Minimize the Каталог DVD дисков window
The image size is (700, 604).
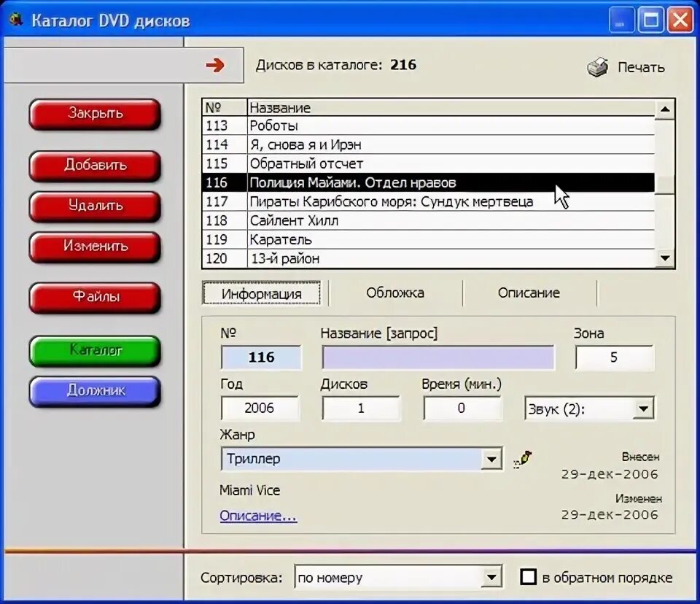tap(621, 20)
